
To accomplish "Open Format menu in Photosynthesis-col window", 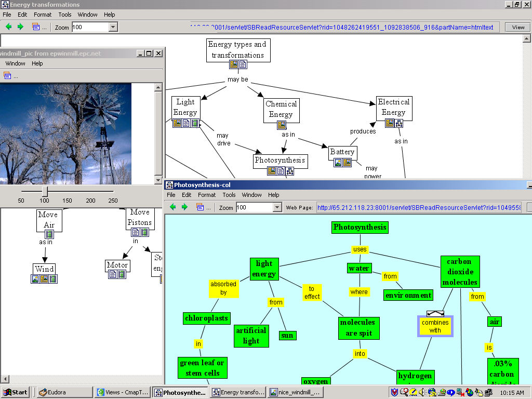I will 206,195.
